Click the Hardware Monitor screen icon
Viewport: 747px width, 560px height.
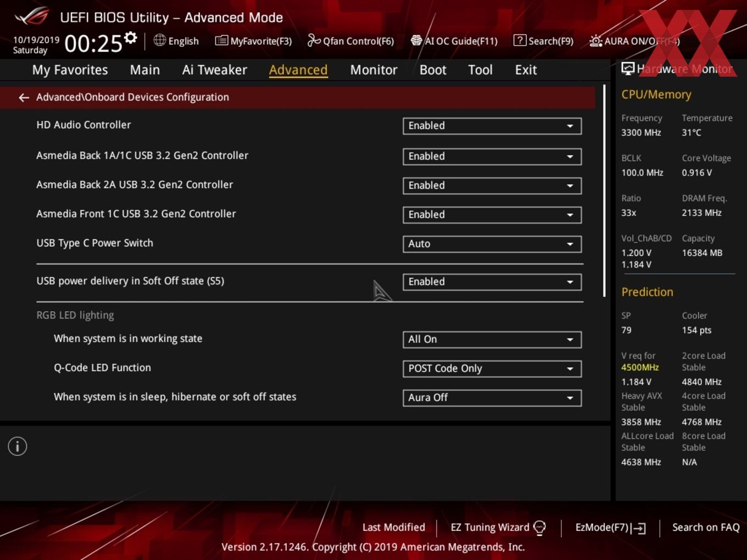628,69
